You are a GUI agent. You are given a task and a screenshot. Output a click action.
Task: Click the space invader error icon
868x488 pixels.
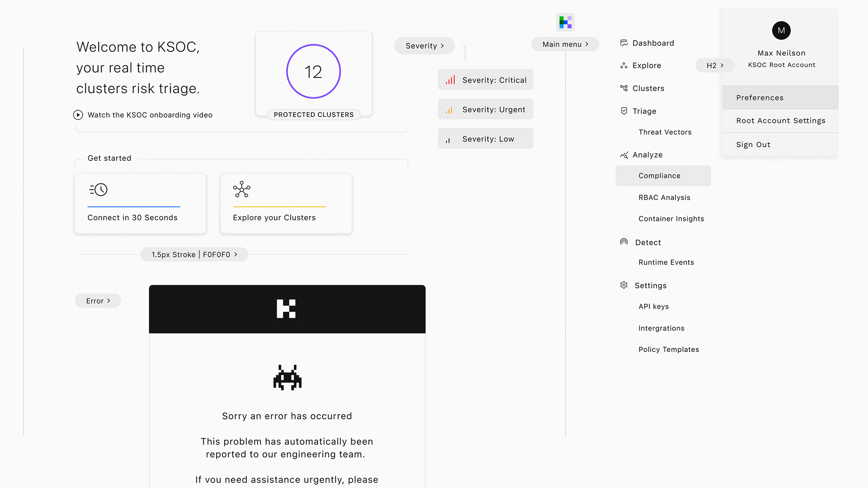(287, 377)
